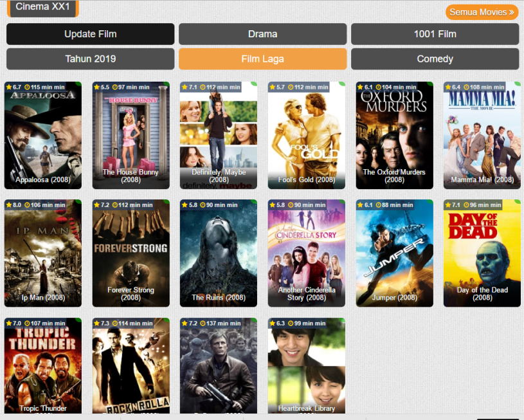Click the Cinema XX1 section label
The height and width of the screenshot is (420, 524).
(43, 7)
